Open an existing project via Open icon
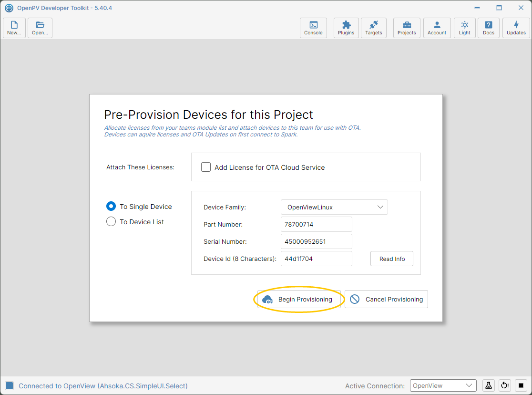 pyautogui.click(x=40, y=28)
